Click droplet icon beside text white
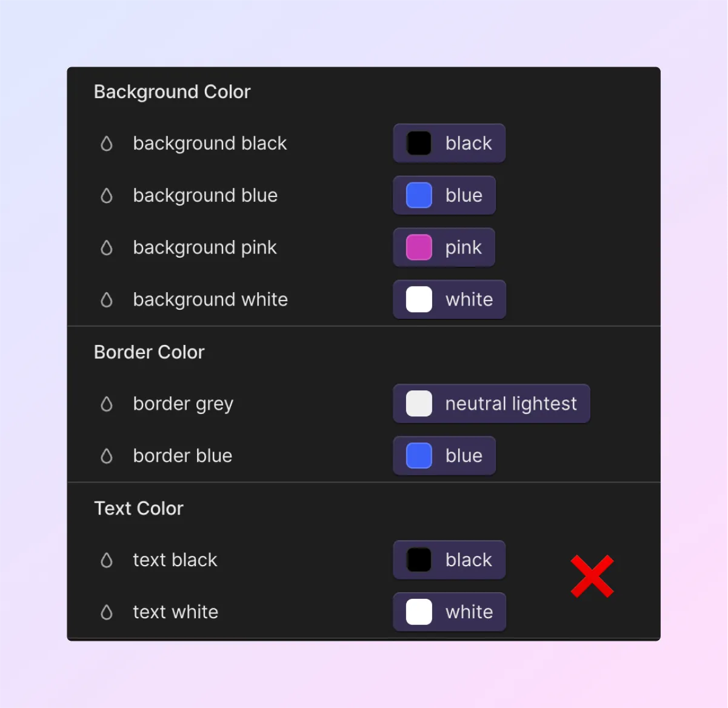This screenshot has height=708, width=728. pos(107,613)
